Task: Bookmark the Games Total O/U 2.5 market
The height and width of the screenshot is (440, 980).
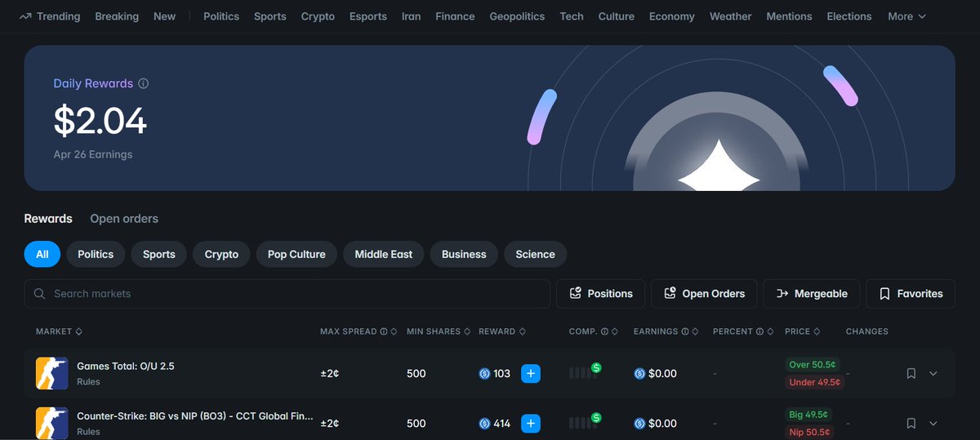Action: coord(911,373)
